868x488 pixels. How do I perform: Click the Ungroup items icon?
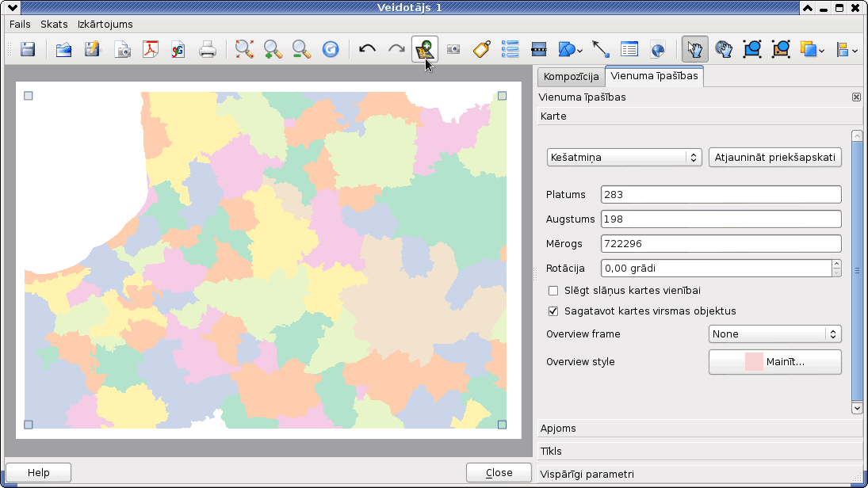click(781, 49)
